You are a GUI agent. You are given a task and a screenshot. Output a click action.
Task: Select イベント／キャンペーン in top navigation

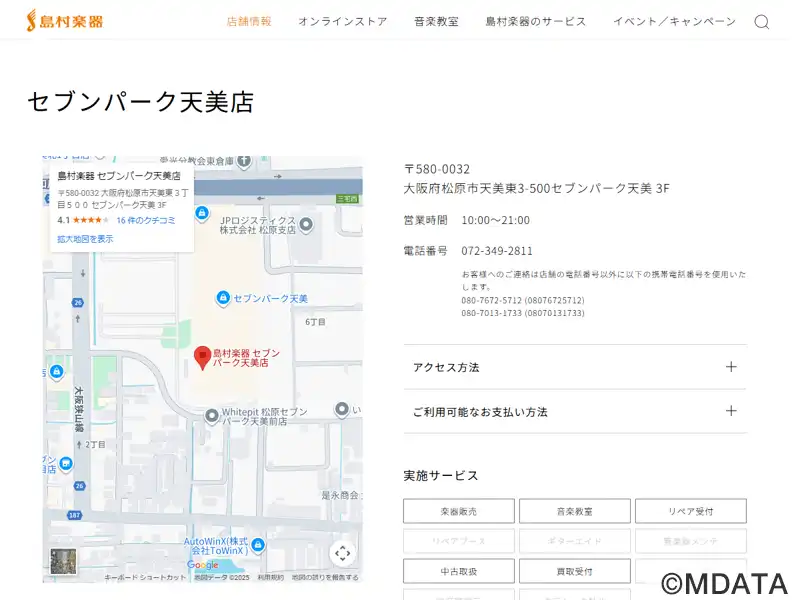pos(674,21)
